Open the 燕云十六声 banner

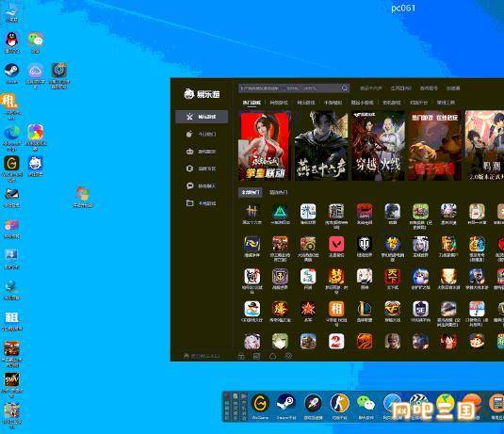[321, 146]
